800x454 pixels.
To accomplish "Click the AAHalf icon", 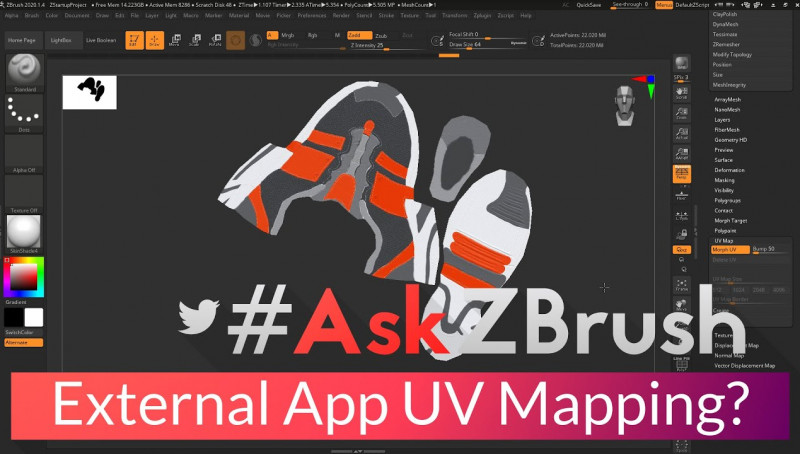I will tap(682, 154).
